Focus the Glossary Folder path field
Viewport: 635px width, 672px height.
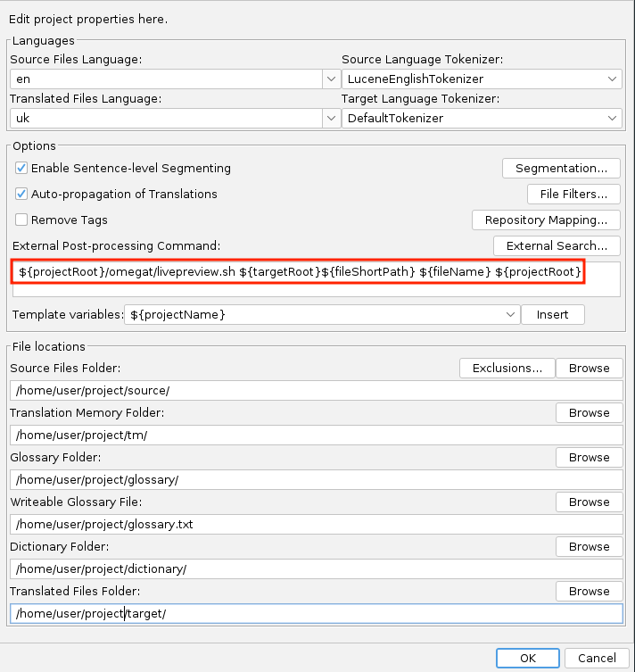coord(316,479)
